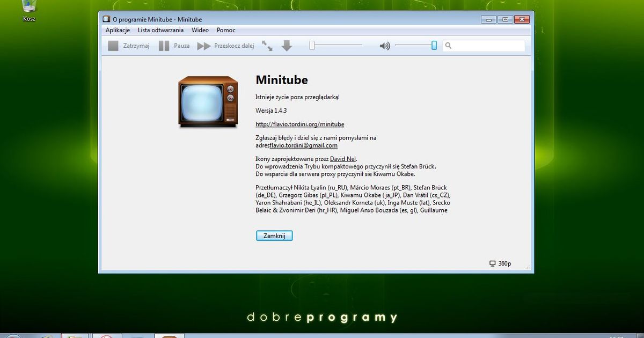This screenshot has height=338, width=644.
Task: Open the Aplikacje menu
Action: coord(118,31)
